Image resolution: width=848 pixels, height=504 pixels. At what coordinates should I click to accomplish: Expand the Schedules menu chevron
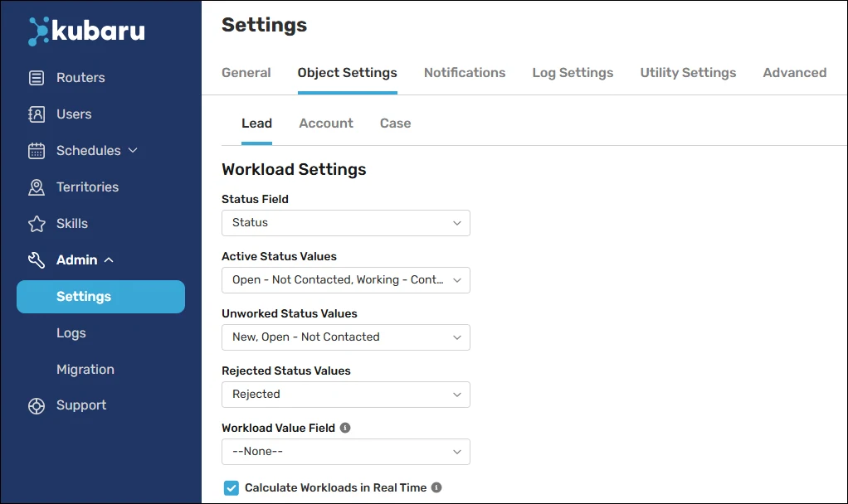[133, 150]
